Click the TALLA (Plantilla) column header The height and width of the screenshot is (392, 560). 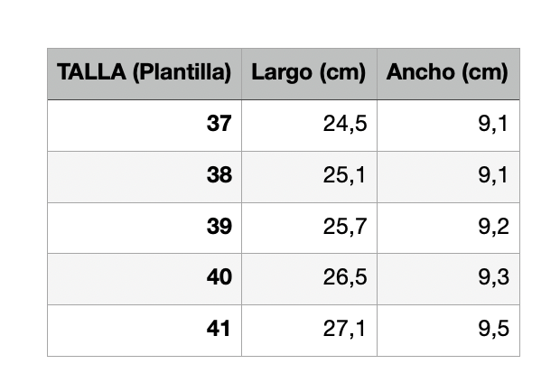(x=145, y=73)
